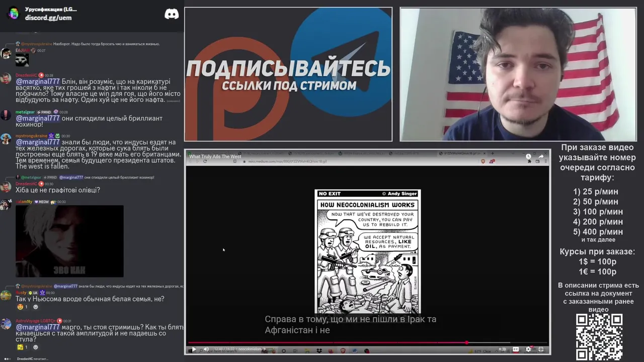Click the yellow emoji reaction under AstroVoyage's message
This screenshot has width=644, height=362.
pos(23,347)
